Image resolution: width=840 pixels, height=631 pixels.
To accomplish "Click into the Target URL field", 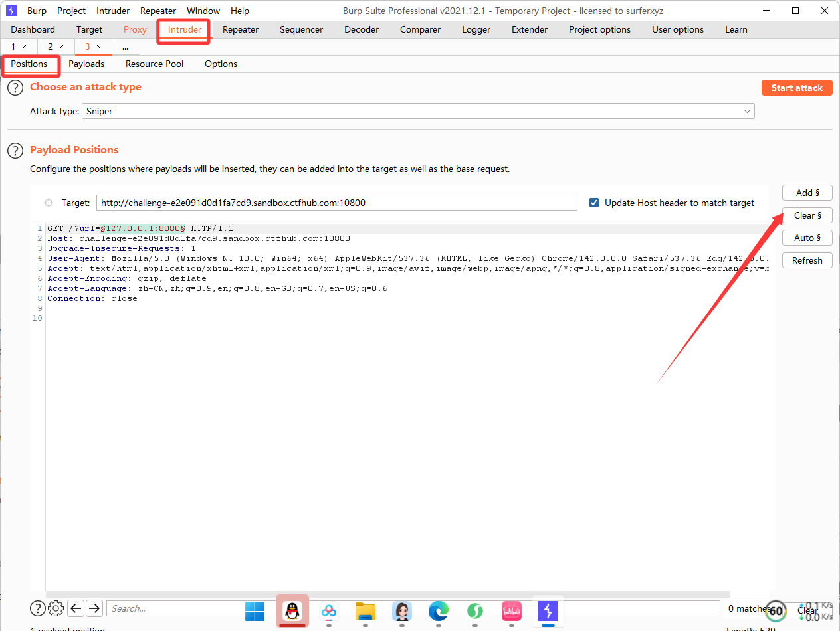I will pyautogui.click(x=337, y=203).
